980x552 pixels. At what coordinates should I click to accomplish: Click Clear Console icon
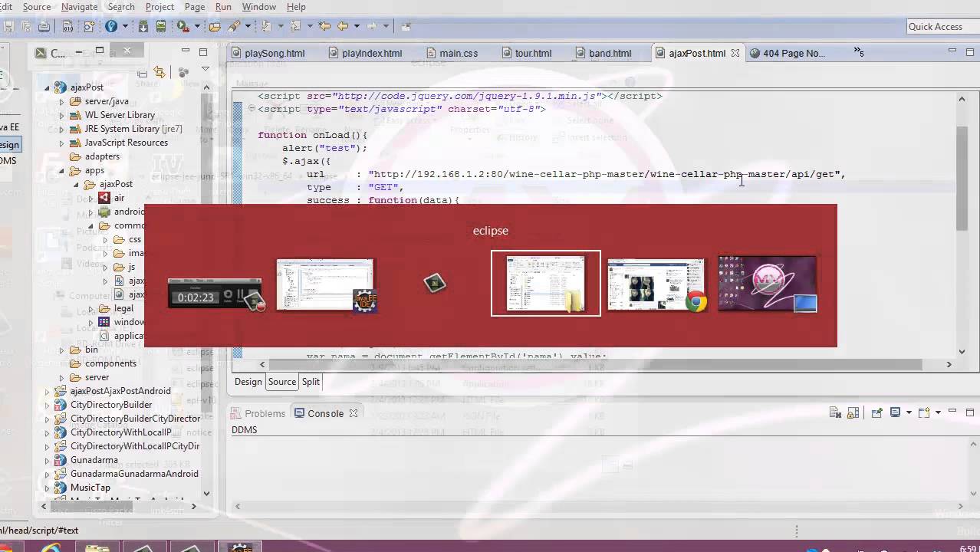pos(835,412)
